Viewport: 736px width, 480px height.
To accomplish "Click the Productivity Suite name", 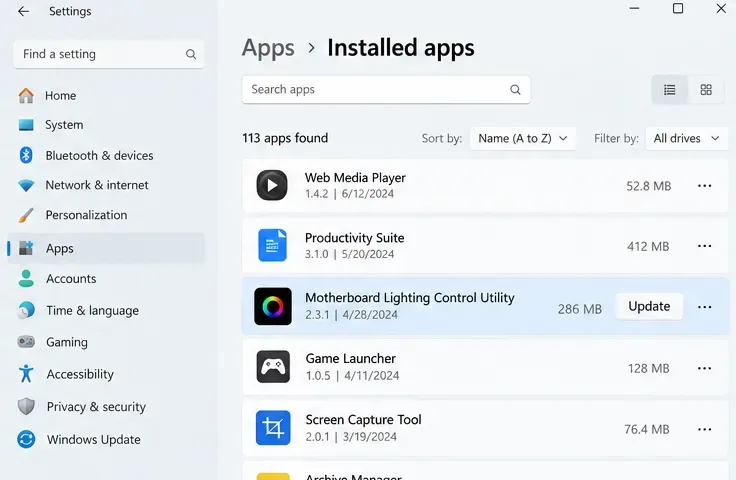I will click(x=354, y=238).
